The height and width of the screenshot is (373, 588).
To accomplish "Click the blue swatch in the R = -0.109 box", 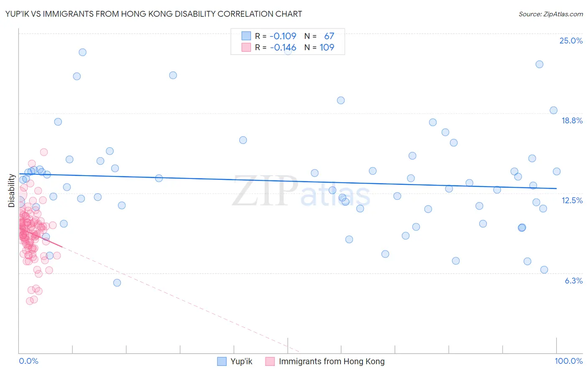I will (246, 36).
